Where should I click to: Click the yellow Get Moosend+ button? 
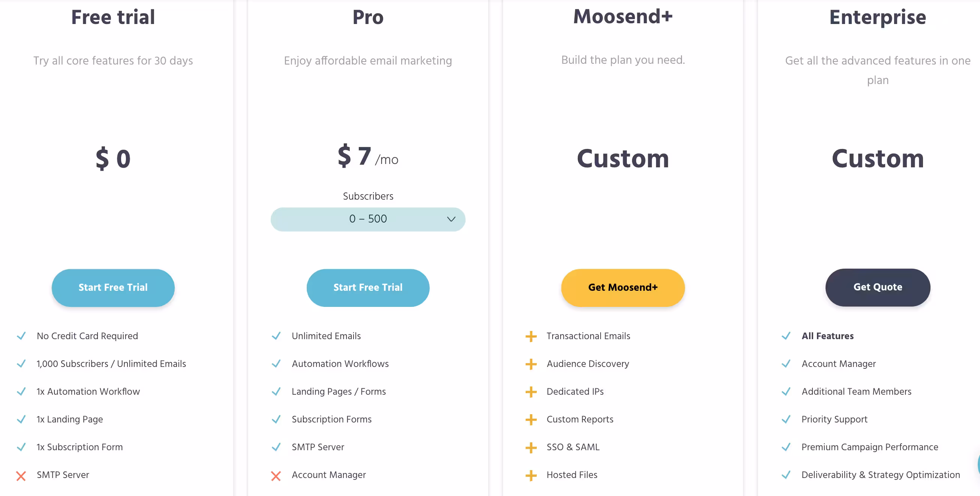pyautogui.click(x=622, y=287)
